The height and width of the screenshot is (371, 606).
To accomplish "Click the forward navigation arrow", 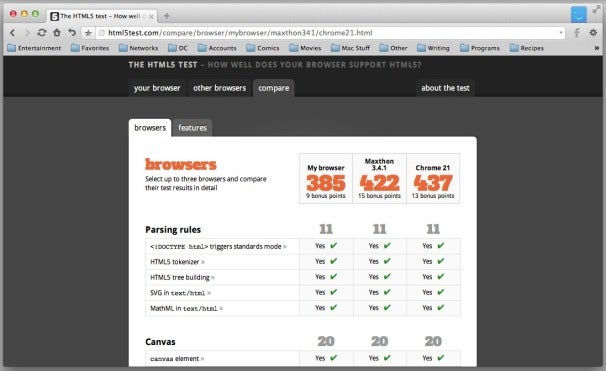I will [x=27, y=33].
